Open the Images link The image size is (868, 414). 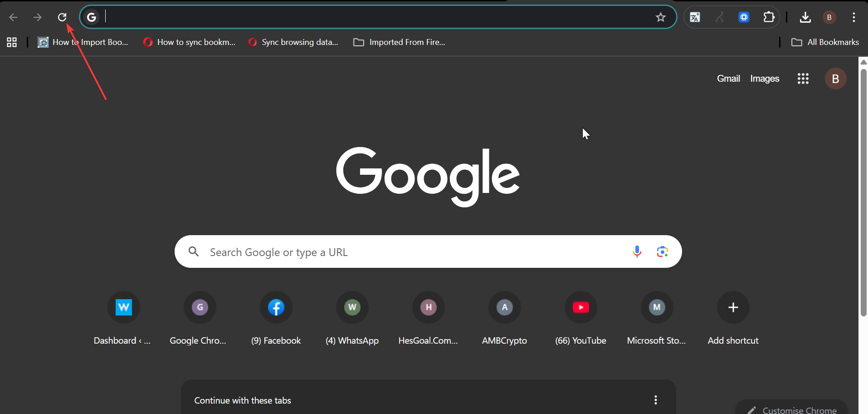click(765, 79)
